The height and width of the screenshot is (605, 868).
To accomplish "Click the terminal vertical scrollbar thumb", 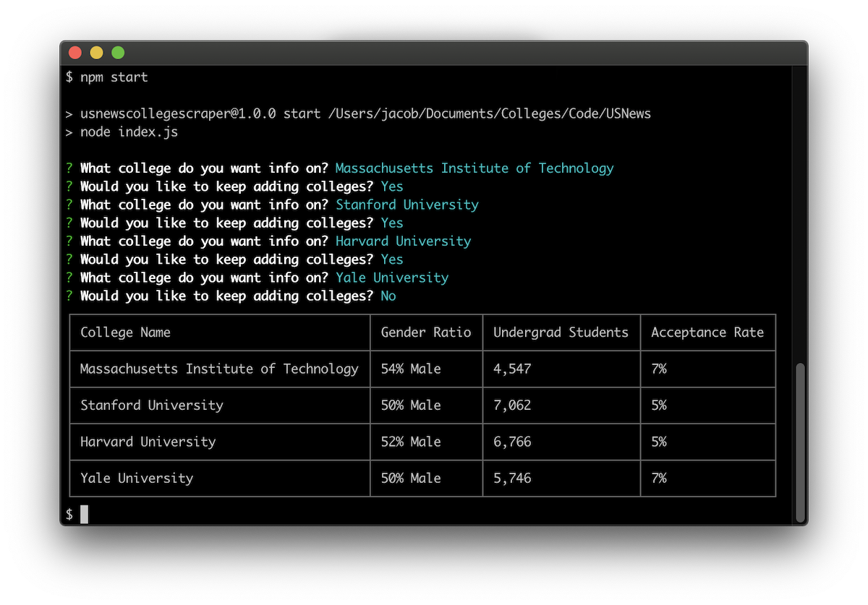I will click(x=799, y=442).
